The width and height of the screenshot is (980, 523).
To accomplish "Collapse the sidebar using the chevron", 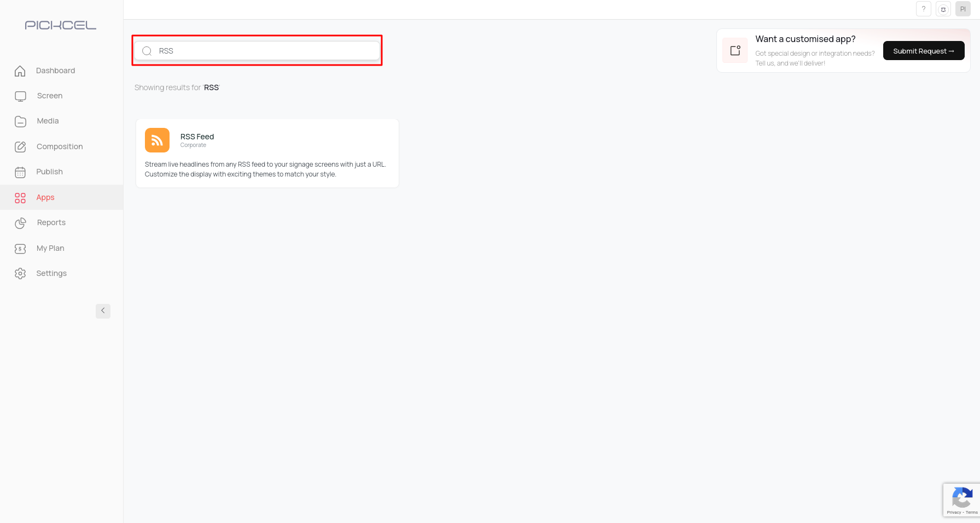I will [103, 310].
